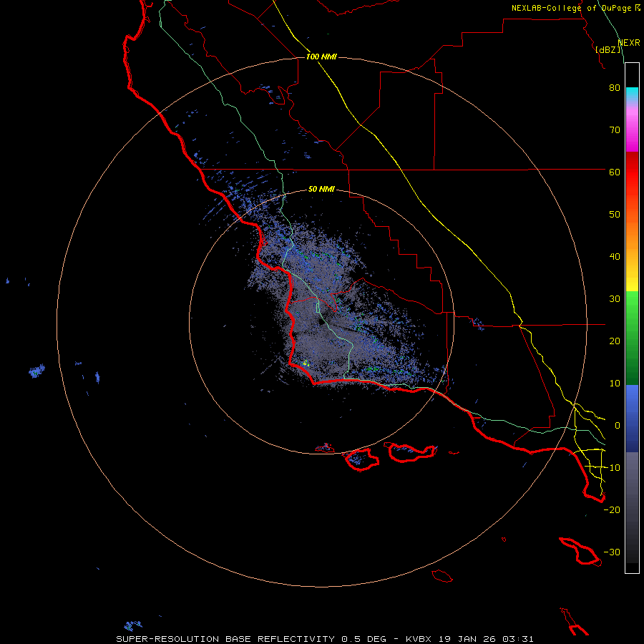
Task: Click the 20 value on dBZ scale
Action: coord(615,341)
